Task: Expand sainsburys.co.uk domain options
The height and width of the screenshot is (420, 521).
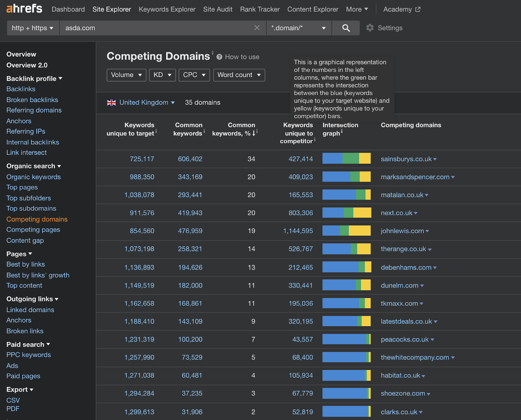Action: coord(435,159)
